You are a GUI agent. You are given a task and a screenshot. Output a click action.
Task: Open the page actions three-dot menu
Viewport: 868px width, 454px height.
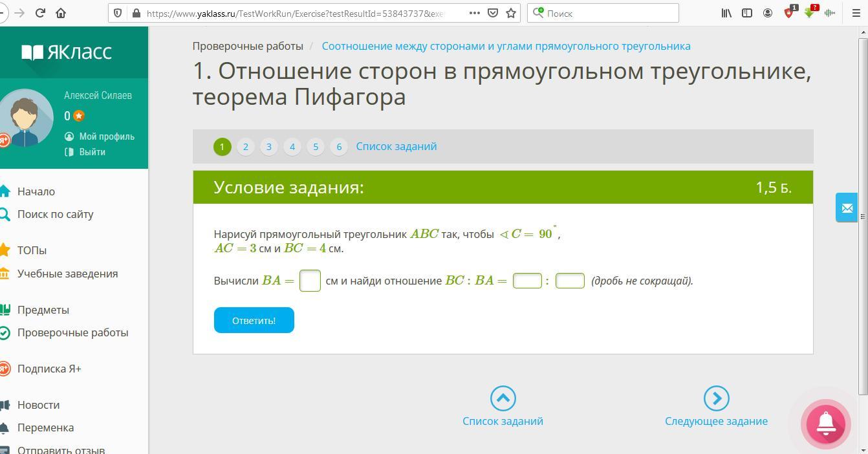click(x=474, y=13)
